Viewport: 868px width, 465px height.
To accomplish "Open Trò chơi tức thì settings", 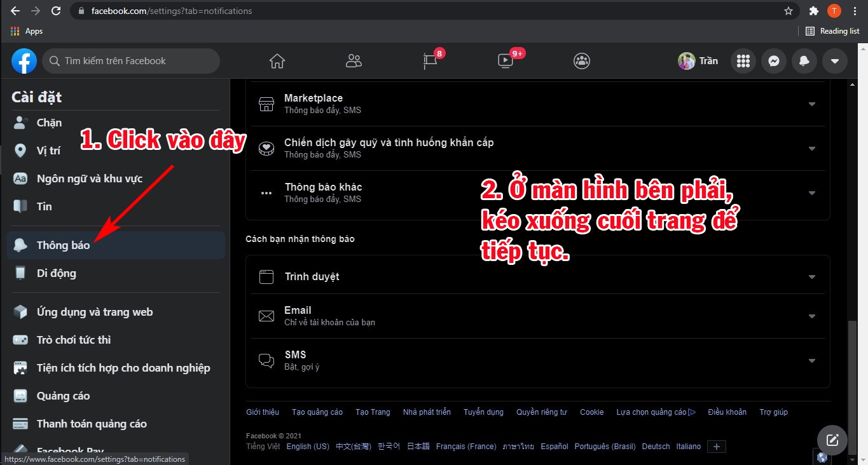I will pyautogui.click(x=116, y=340).
